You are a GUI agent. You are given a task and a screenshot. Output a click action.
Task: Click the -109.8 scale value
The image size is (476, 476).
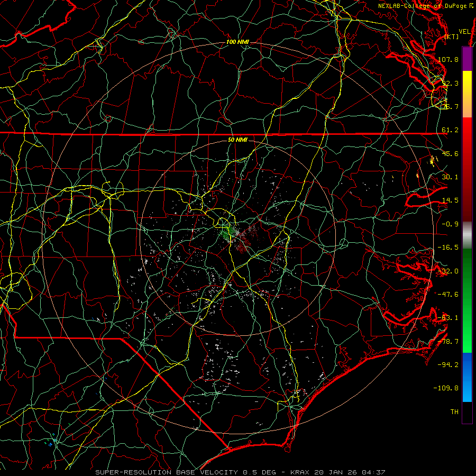tap(446, 388)
